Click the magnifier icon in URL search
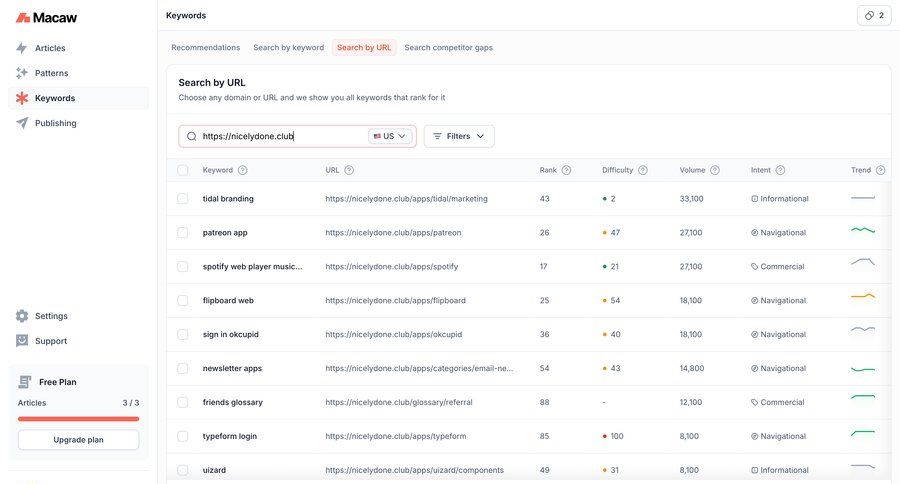Image resolution: width=900 pixels, height=484 pixels. point(192,137)
